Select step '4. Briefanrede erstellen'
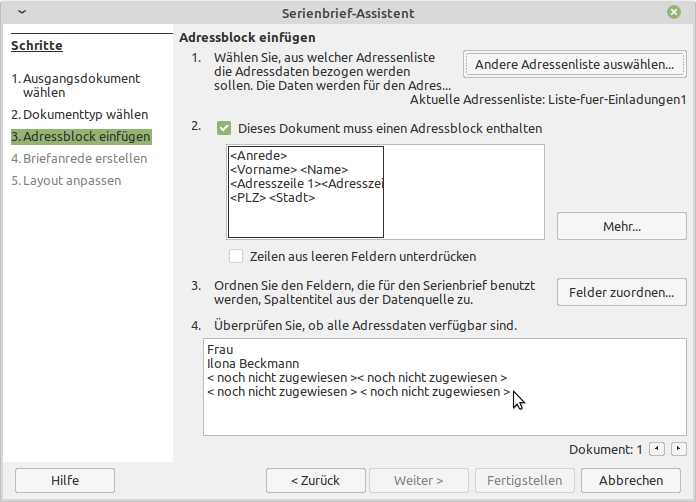 point(79,158)
